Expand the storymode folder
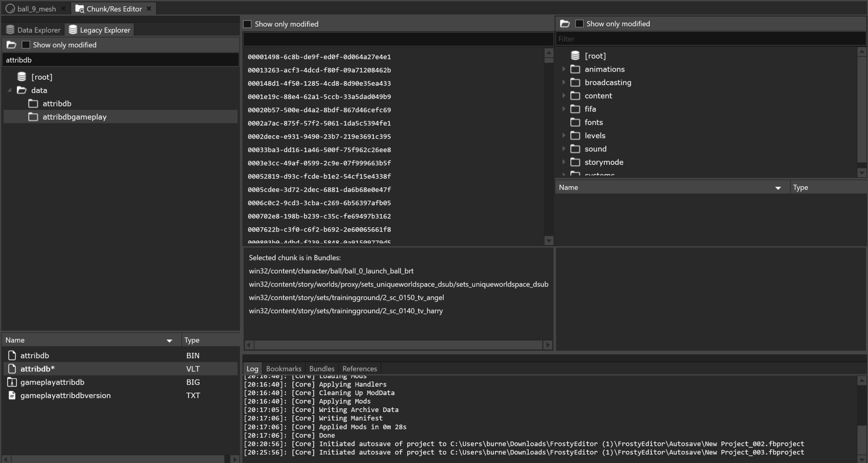The width and height of the screenshot is (868, 463). point(564,162)
